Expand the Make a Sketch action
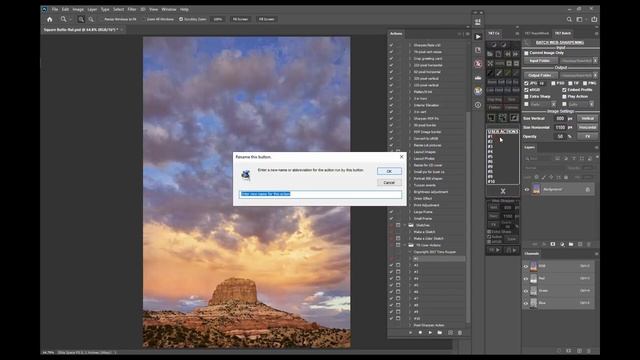Viewport: 640px width, 360px height. coord(410,232)
